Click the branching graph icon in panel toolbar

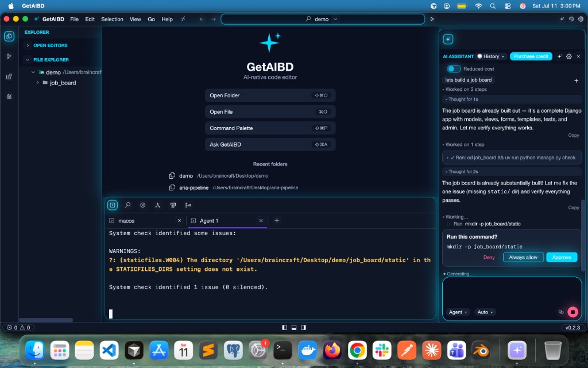tap(157, 205)
